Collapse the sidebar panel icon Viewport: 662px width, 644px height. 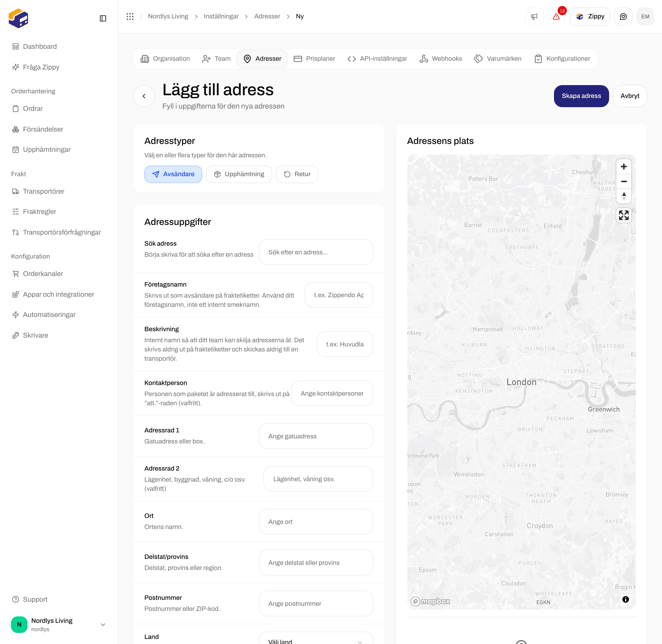pyautogui.click(x=103, y=18)
